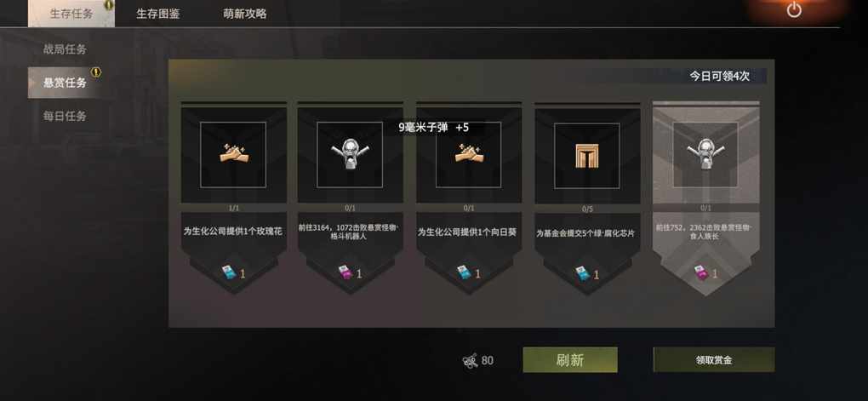Select 战局任务 in the sidebar
The image size is (868, 401).
click(65, 49)
